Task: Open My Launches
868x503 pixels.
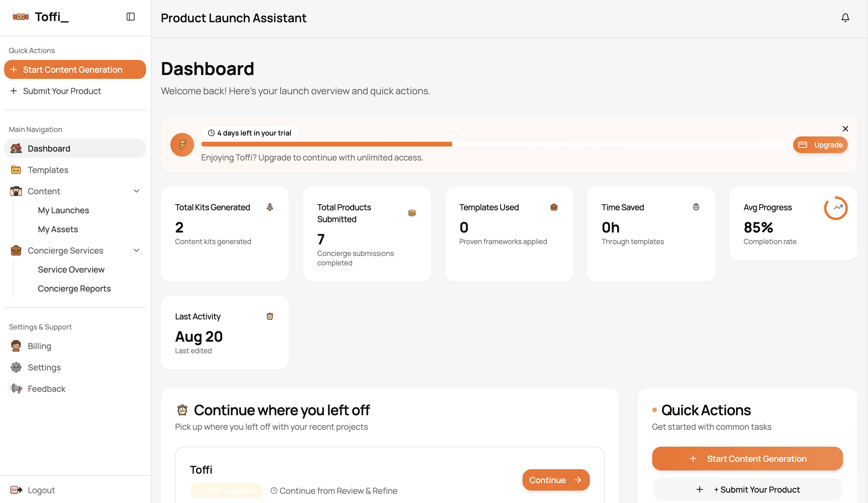Action: tap(63, 210)
